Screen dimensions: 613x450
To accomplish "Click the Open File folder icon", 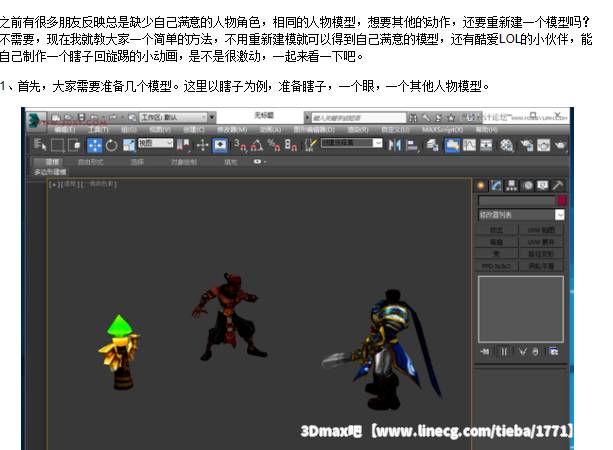I will tap(68, 117).
